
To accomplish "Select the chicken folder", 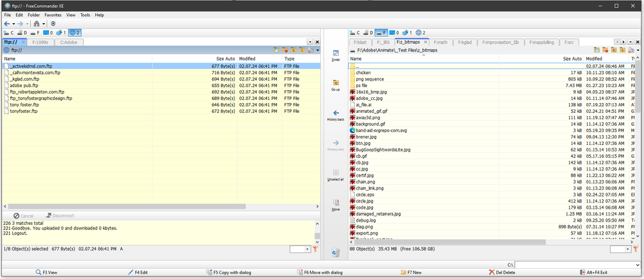I will [363, 73].
